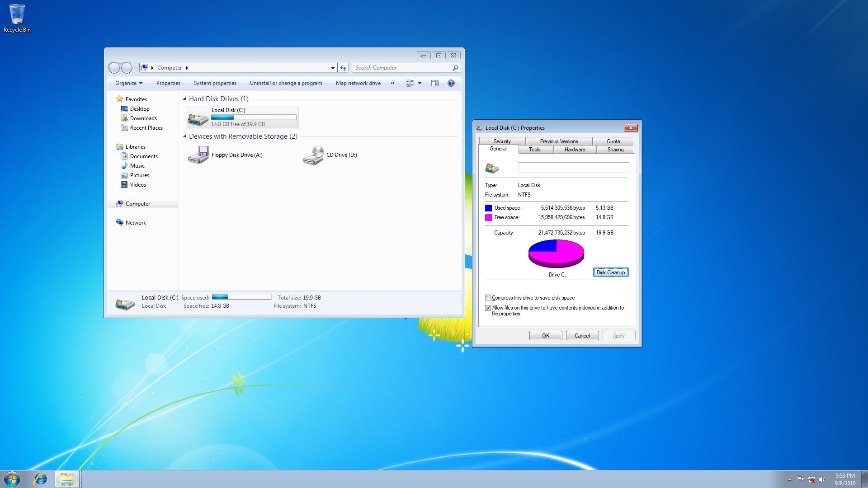This screenshot has width=868, height=488.
Task: Click the Videos library icon
Action: [124, 185]
